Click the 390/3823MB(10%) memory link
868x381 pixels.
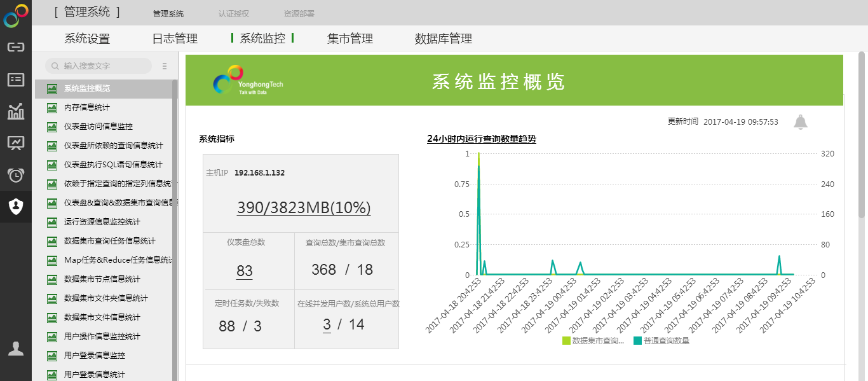(x=304, y=208)
